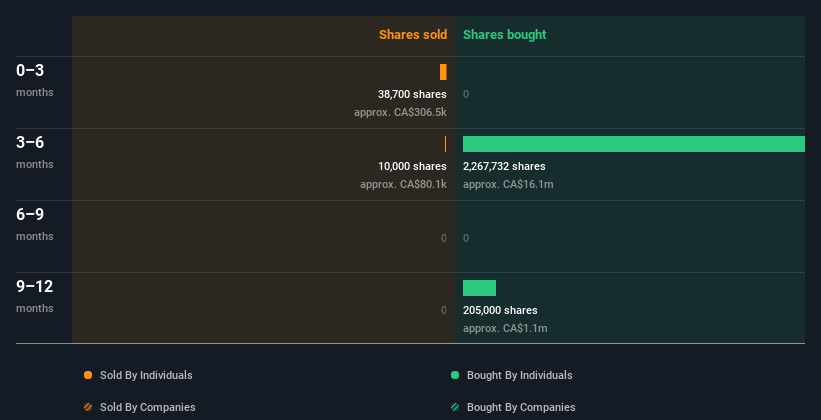Click the approx. CA$80.1k value
This screenshot has width=821, height=420.
(x=403, y=184)
